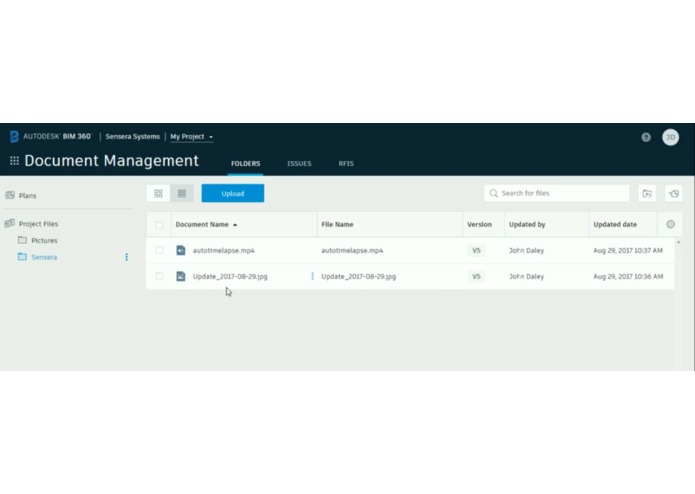Image resolution: width=695 pixels, height=494 pixels.
Task: Switch to list view
Action: point(182,193)
